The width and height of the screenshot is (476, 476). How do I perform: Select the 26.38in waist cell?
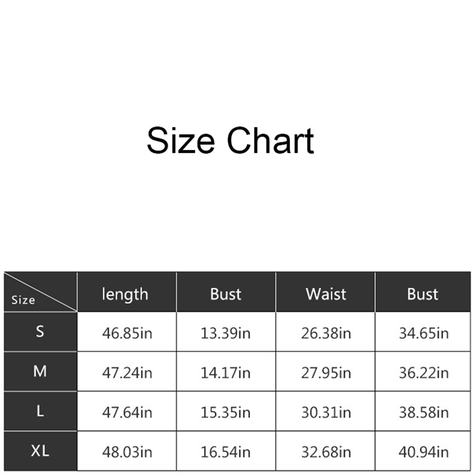tap(325, 333)
